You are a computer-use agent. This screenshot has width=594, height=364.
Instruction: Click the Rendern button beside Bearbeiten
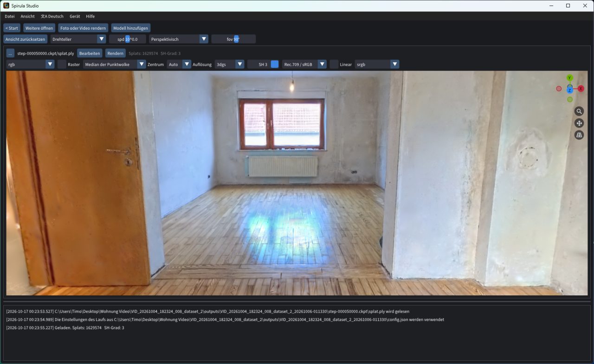116,53
